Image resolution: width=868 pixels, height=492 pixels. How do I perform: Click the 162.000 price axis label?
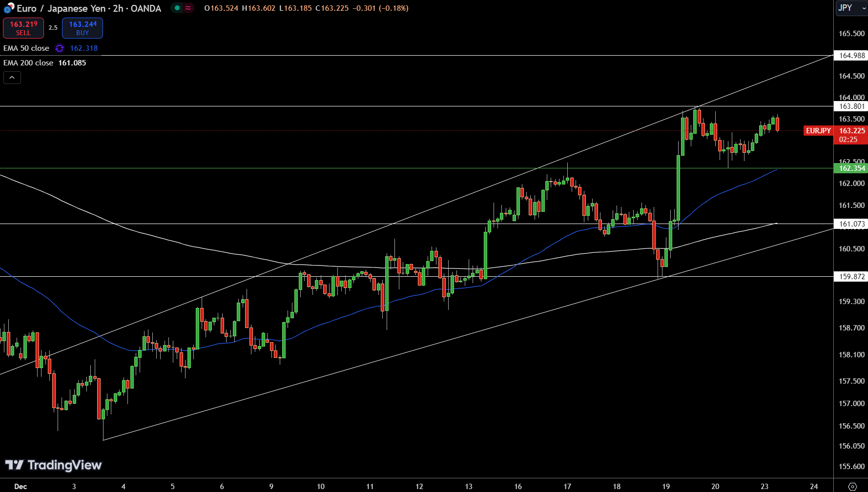(x=851, y=184)
